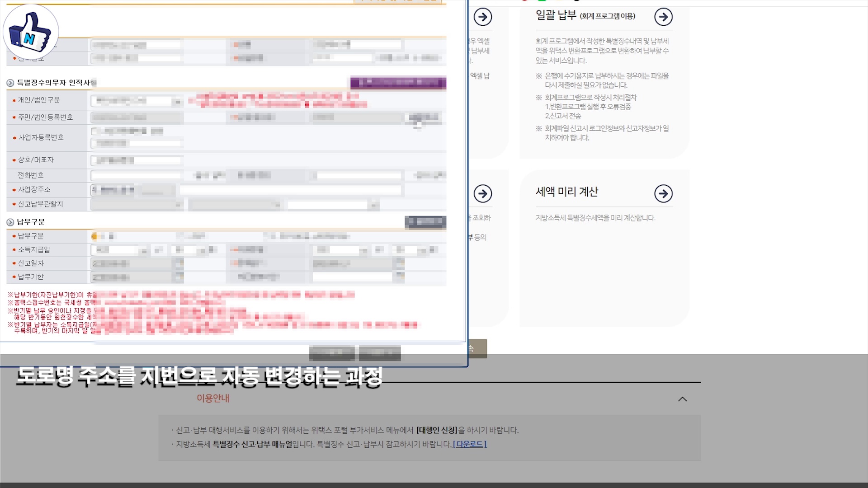Click the 이용안내 heading

pos(213,398)
